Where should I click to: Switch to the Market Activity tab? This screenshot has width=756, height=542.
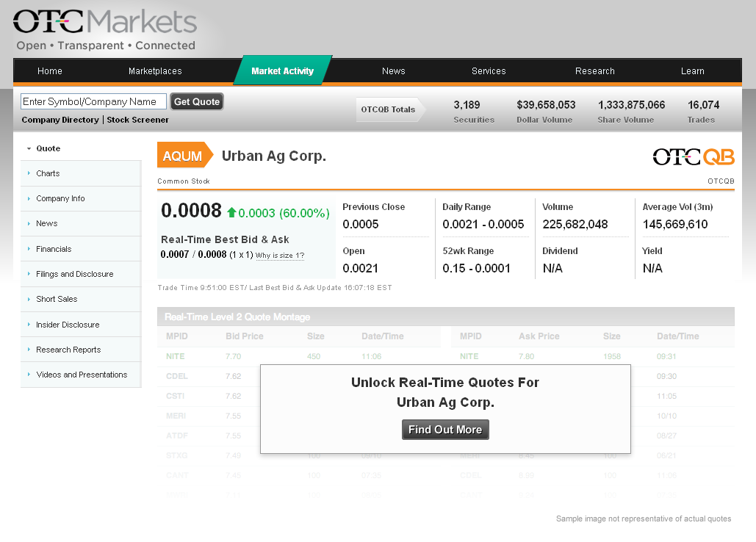(x=283, y=71)
